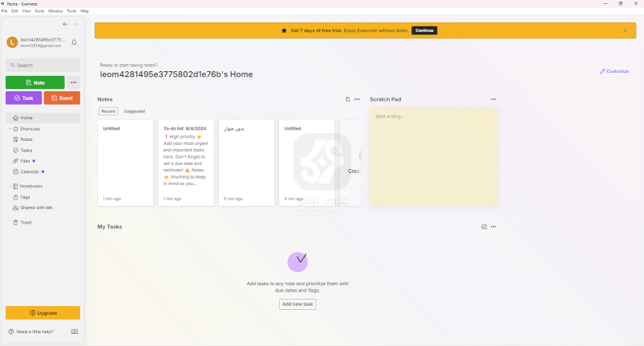Select the Recent notes tab
The height and width of the screenshot is (346, 644).
point(108,111)
